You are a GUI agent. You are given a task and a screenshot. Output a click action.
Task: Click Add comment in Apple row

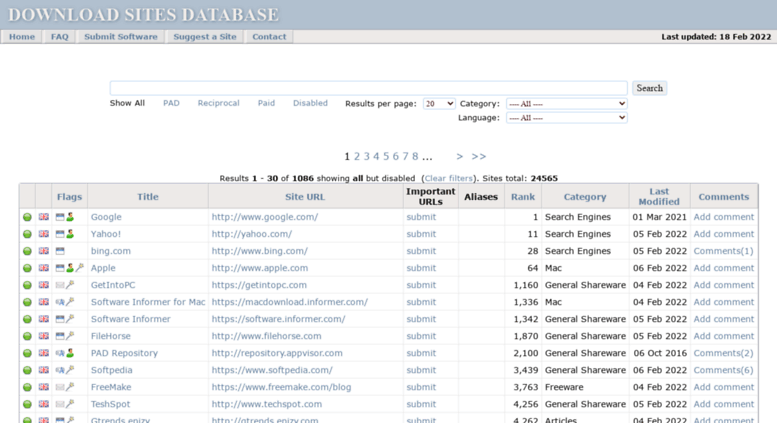pyautogui.click(x=723, y=268)
